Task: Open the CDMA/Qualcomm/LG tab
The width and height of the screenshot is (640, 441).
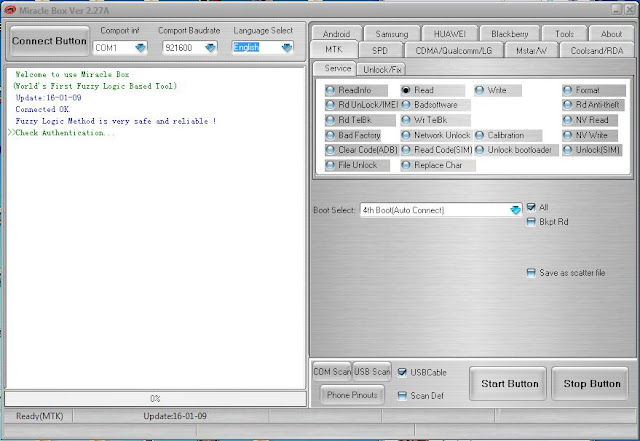Action: pos(453,51)
